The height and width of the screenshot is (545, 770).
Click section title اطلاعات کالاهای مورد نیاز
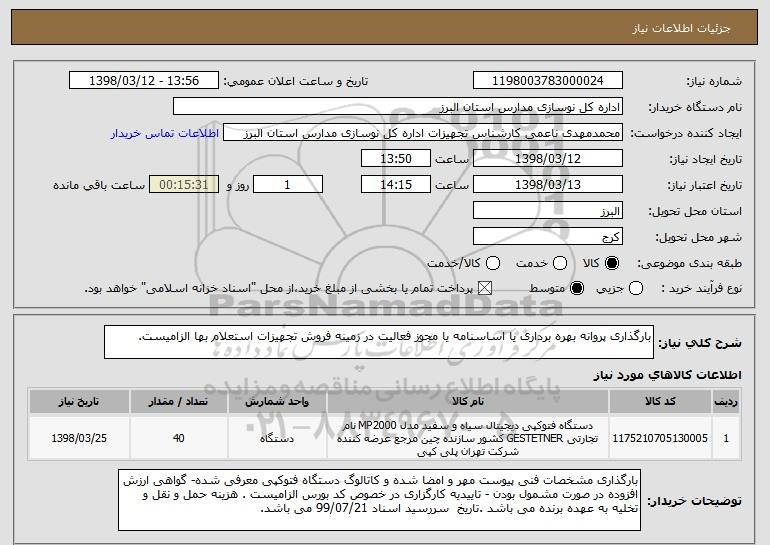click(667, 375)
